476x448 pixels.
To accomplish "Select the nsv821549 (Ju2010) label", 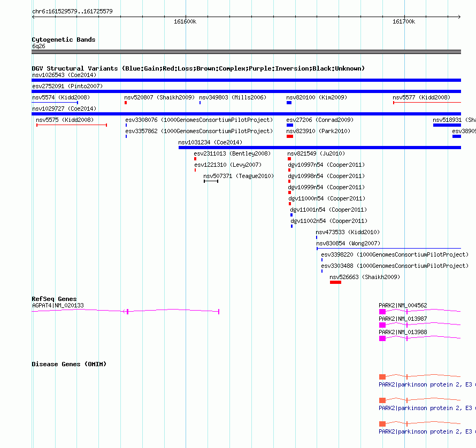I will [x=316, y=153].
